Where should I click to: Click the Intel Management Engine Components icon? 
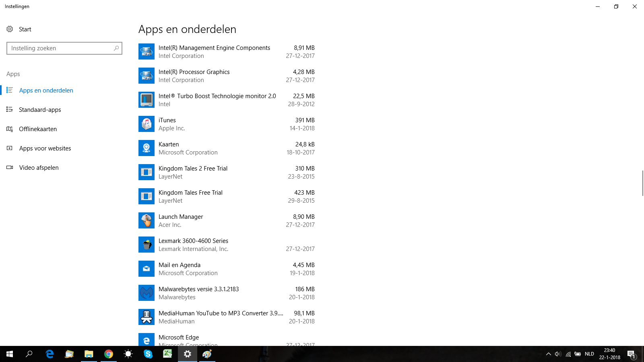(x=147, y=51)
